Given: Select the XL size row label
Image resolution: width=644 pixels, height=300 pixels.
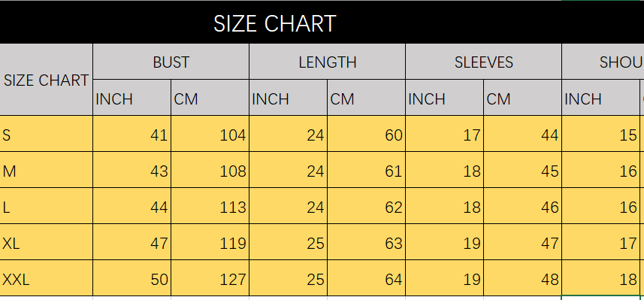Looking at the screenshot, I should pos(46,242).
